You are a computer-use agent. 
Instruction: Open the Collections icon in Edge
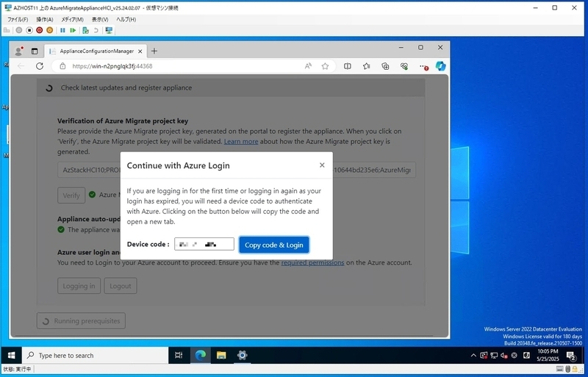pos(385,66)
